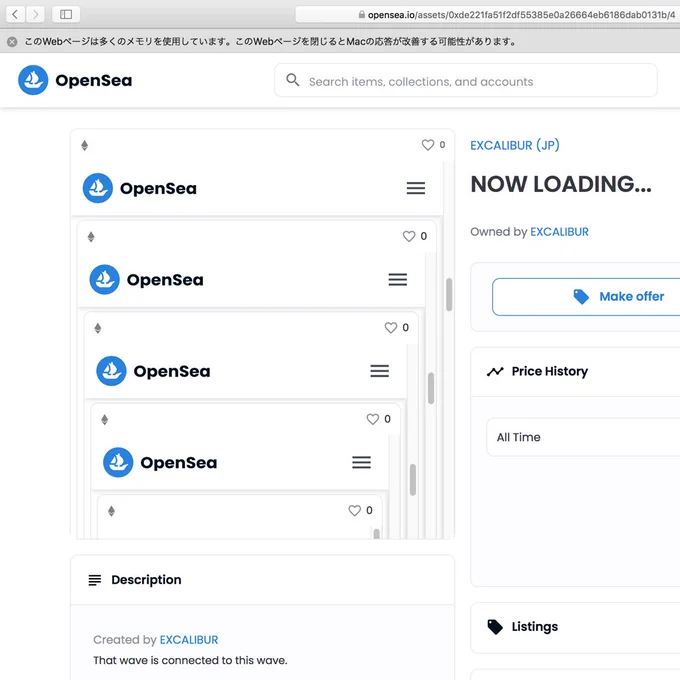Toggle the heart icon in the fifth nested frame
This screenshot has width=680, height=680.
pos(354,511)
